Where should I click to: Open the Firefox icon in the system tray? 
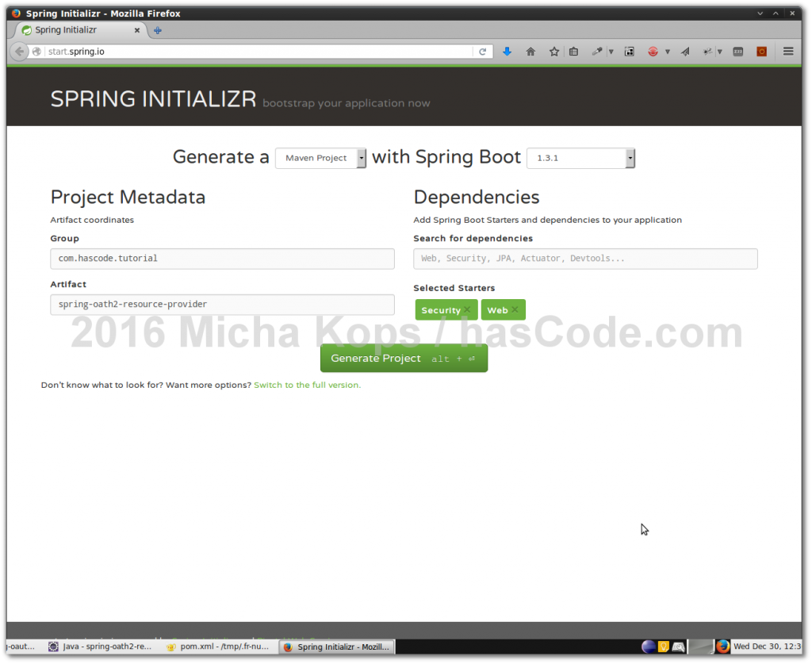(x=722, y=646)
